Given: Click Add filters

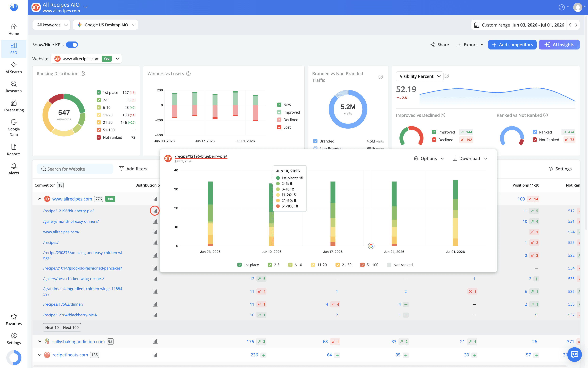Looking at the screenshot, I should coord(133,169).
